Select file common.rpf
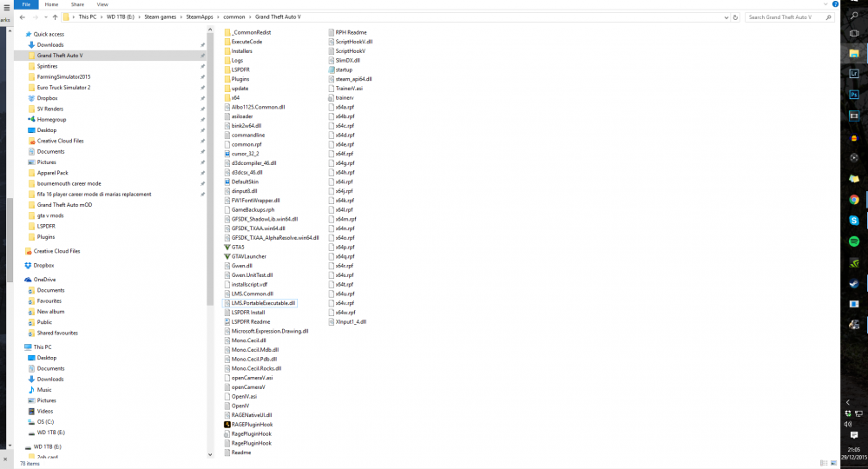Viewport: 868px width, 469px height. [x=247, y=144]
